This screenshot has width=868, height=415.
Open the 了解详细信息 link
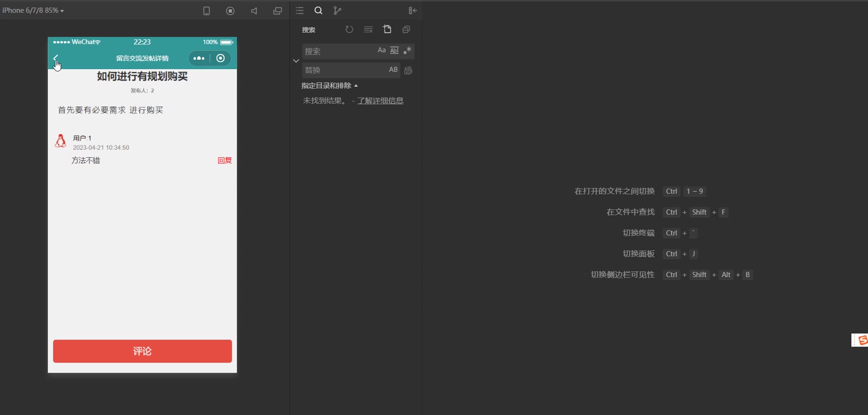pyautogui.click(x=380, y=100)
